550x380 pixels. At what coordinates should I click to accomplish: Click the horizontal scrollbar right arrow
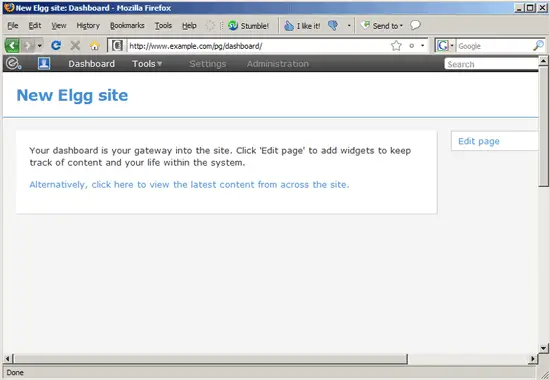tap(533, 359)
